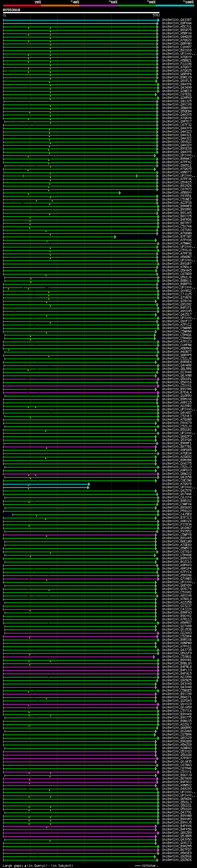197x868 pixels.
Task: Click the purple ~60% legend color segment
Action: point(98,6)
